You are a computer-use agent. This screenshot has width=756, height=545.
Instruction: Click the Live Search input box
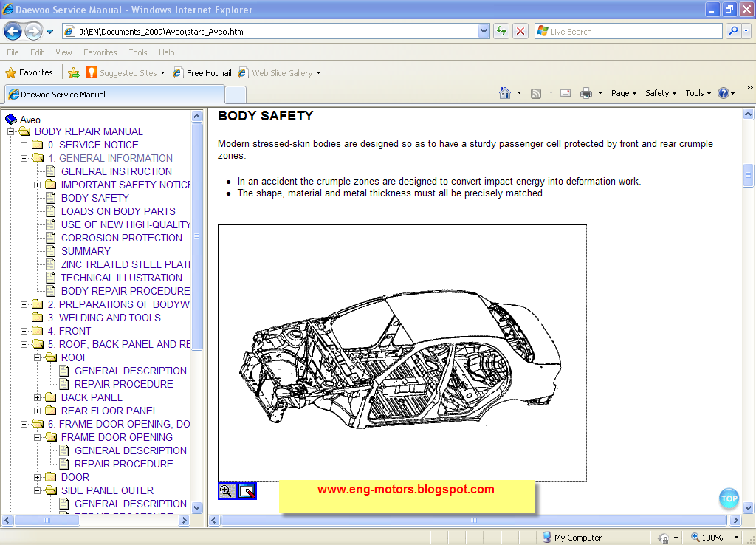coord(628,31)
